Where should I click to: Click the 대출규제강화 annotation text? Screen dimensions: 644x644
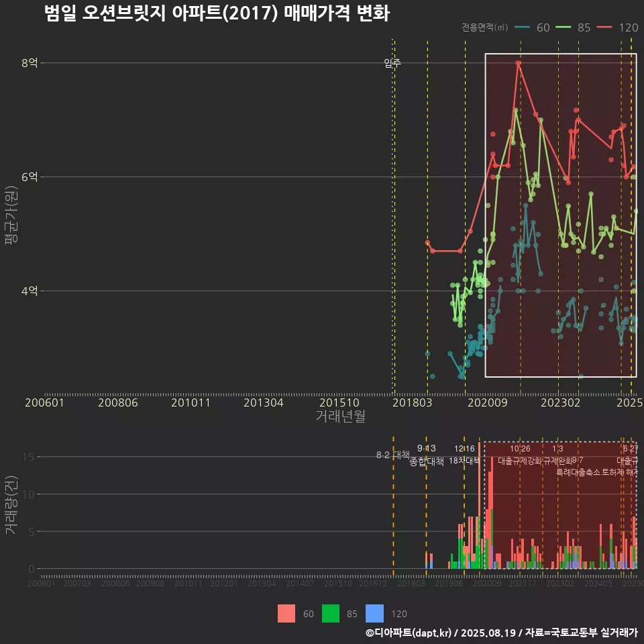click(x=520, y=460)
